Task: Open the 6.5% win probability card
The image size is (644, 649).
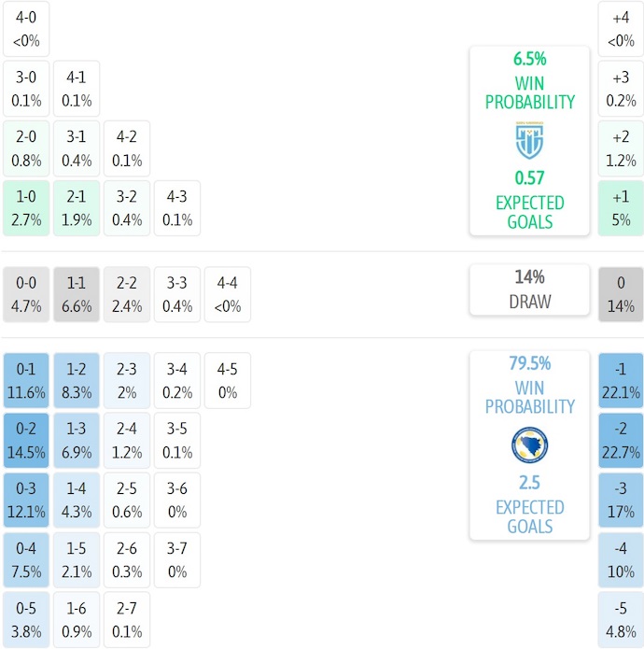Action: tap(529, 140)
